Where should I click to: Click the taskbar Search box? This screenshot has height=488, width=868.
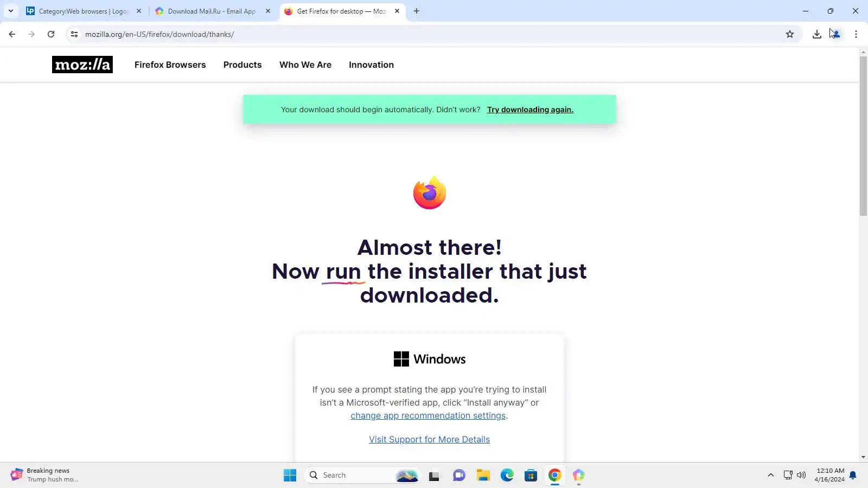point(363,476)
